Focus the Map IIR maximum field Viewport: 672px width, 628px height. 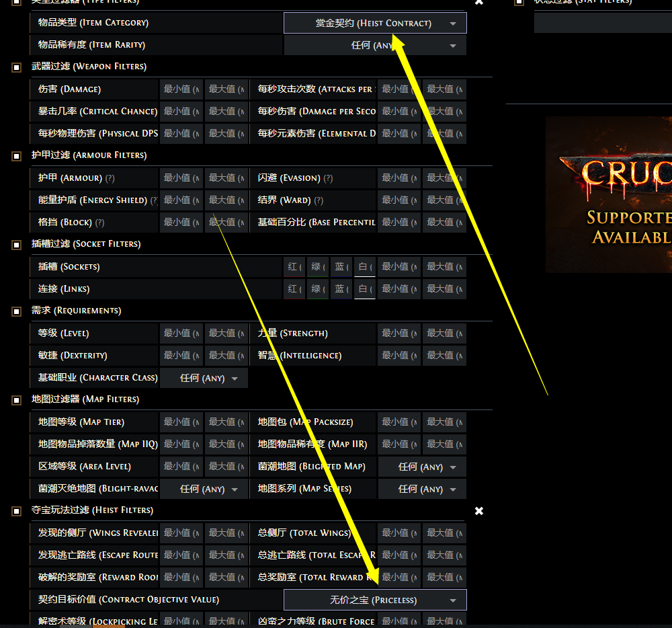(444, 444)
